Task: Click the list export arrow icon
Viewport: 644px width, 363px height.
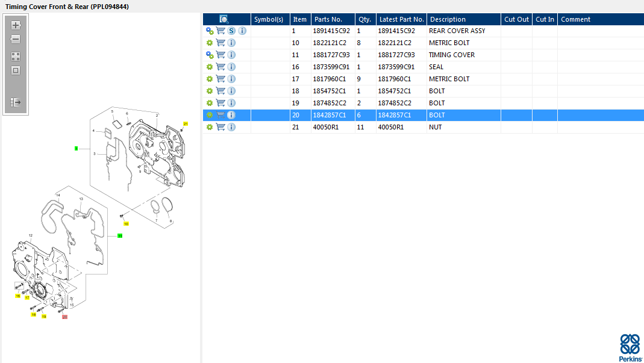Action: [x=16, y=102]
